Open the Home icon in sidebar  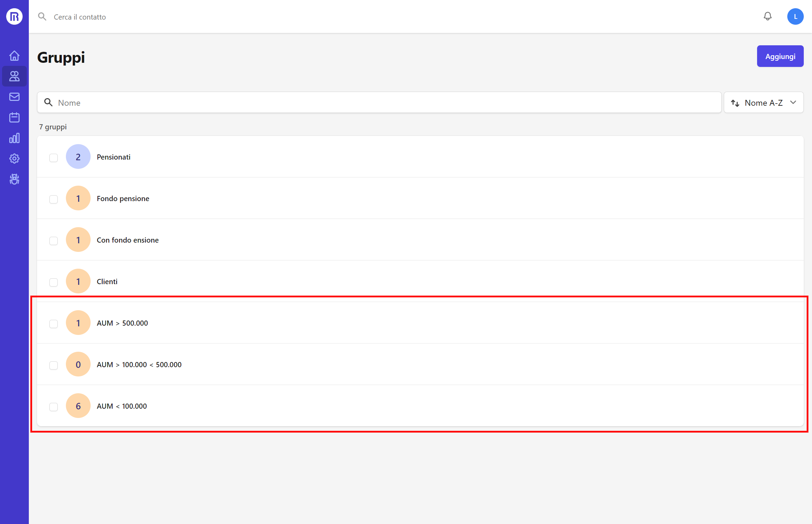pyautogui.click(x=14, y=56)
